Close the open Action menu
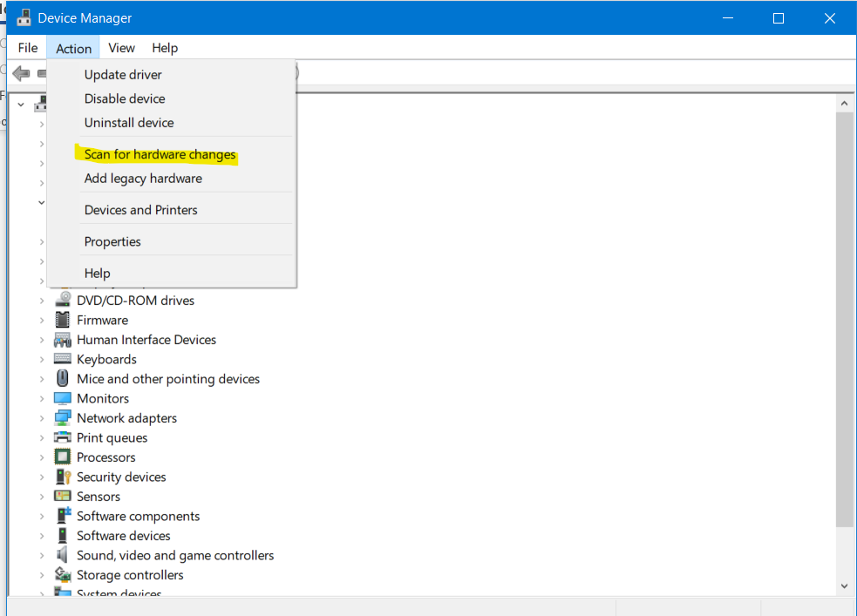The image size is (857, 616). click(x=73, y=49)
